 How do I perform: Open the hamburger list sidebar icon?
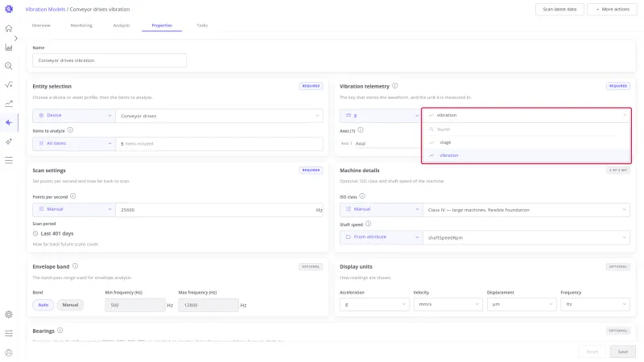9,160
